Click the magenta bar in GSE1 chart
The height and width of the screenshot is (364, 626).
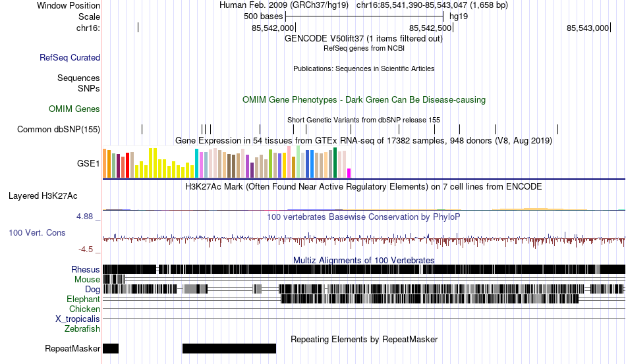coord(349,173)
